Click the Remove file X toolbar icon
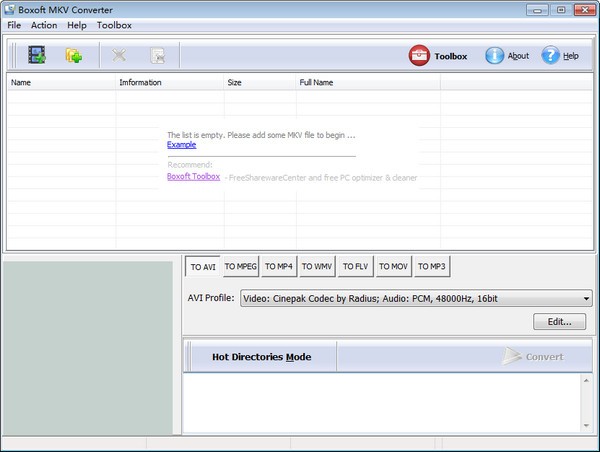 coord(119,55)
